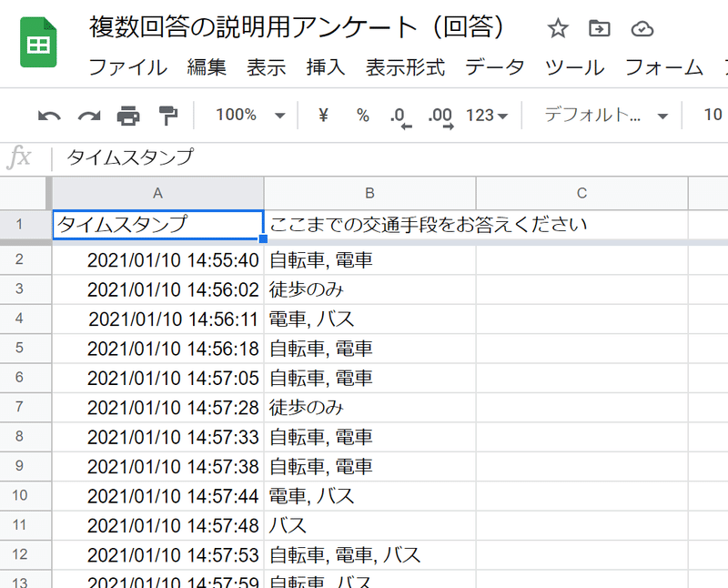Select cell with 2021/01/10 14:57:33
The height and width of the screenshot is (588, 728).
point(157,437)
